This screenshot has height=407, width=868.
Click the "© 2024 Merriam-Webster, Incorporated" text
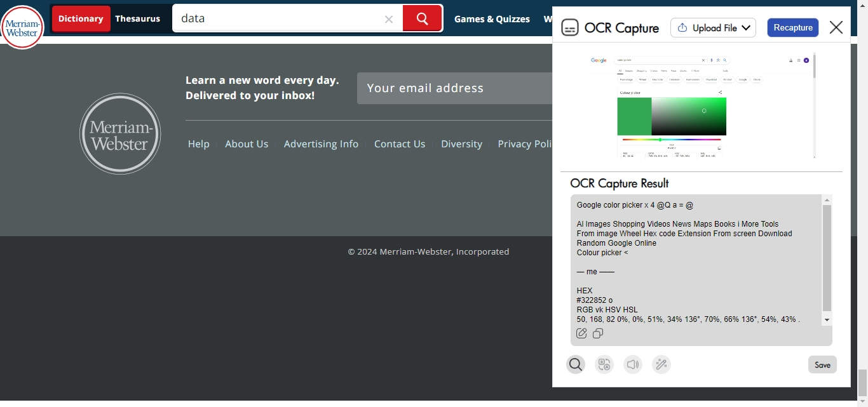coord(428,251)
